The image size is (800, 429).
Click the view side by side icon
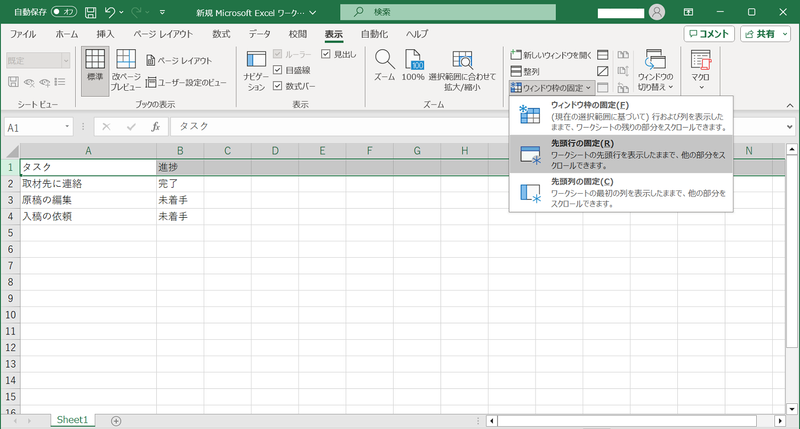click(x=623, y=55)
